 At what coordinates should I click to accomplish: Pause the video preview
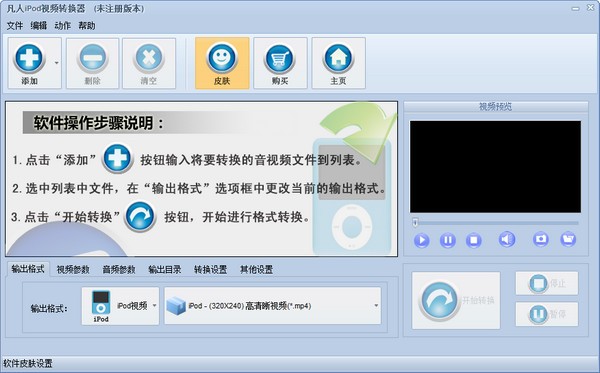tap(447, 240)
